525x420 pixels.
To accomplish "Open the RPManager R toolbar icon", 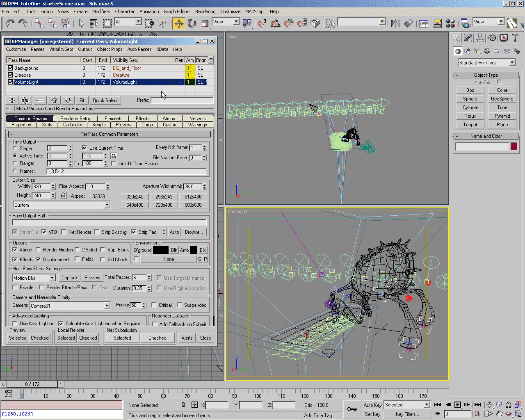I will [511, 23].
